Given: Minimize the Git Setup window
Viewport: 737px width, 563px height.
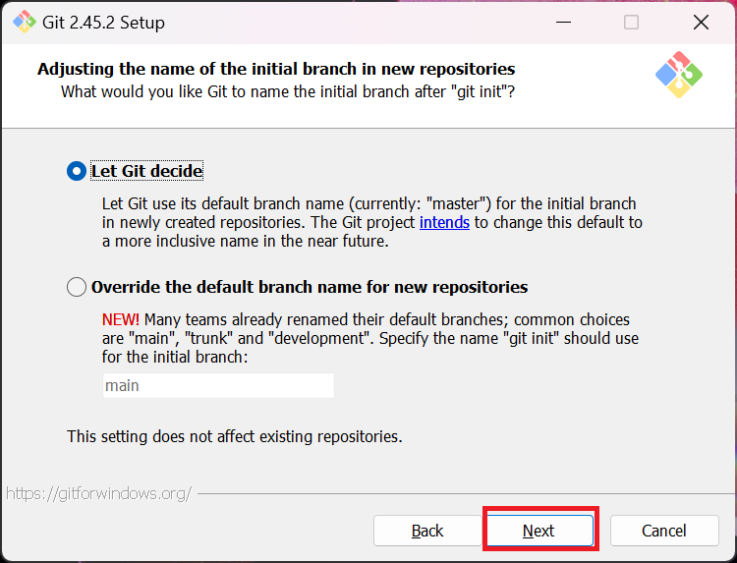Looking at the screenshot, I should click(563, 22).
